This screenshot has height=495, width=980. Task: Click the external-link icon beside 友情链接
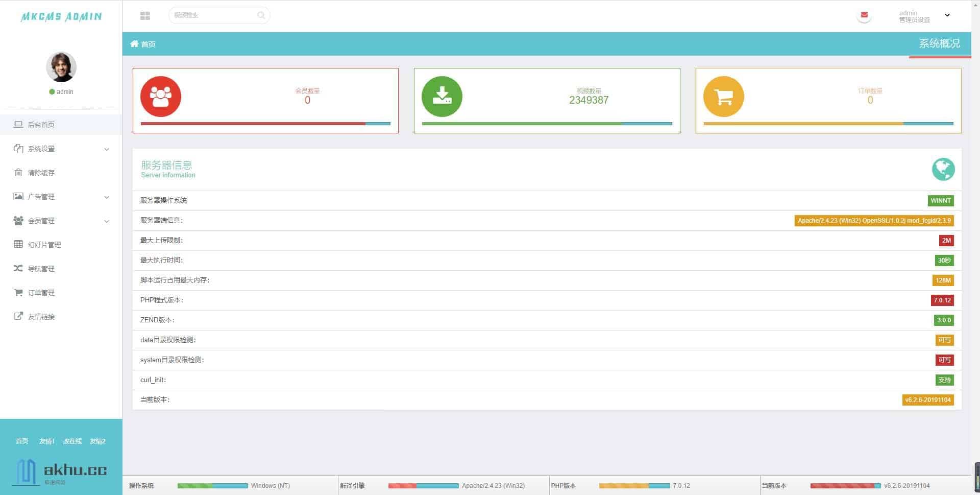18,316
